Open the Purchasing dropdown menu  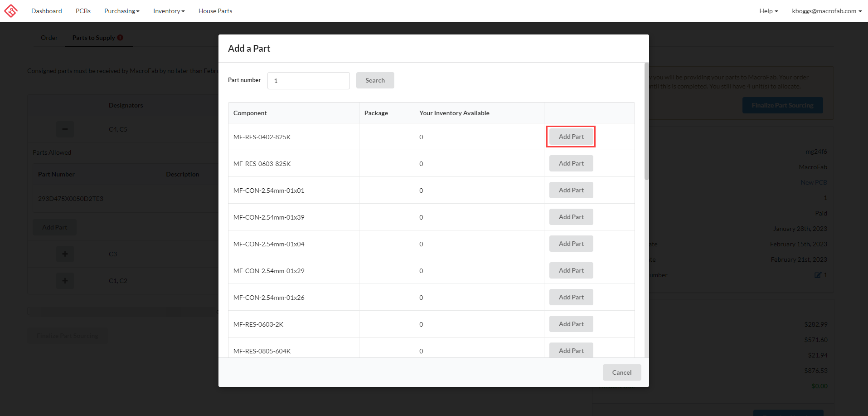click(122, 11)
